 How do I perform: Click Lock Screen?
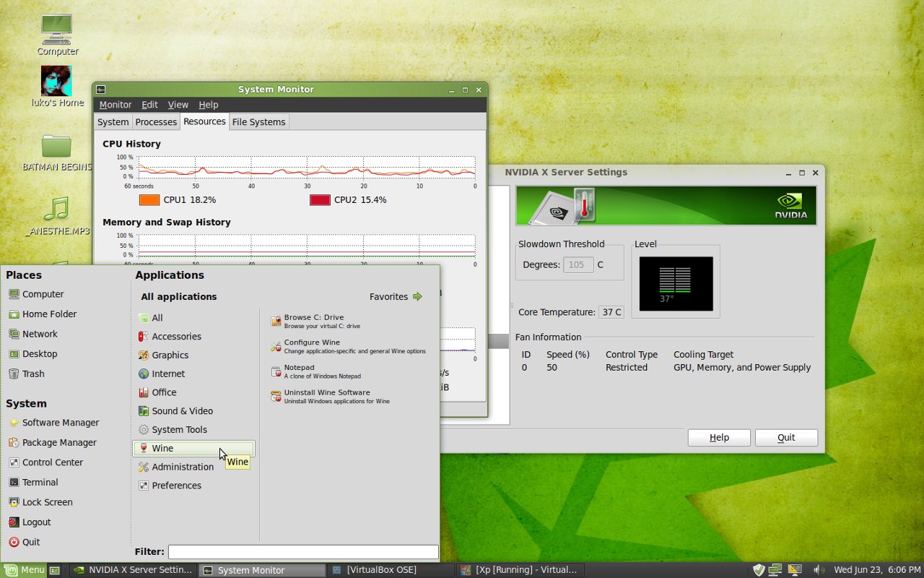click(40, 502)
